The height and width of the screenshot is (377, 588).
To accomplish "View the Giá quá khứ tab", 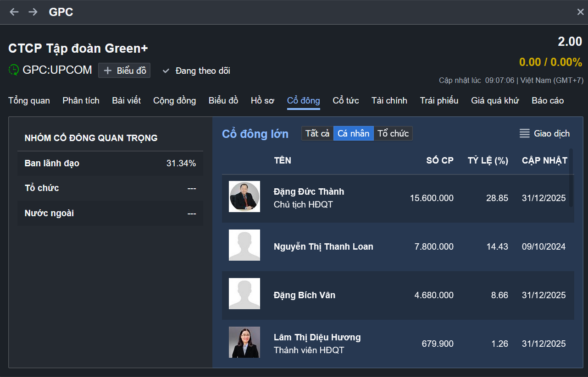I will point(495,100).
